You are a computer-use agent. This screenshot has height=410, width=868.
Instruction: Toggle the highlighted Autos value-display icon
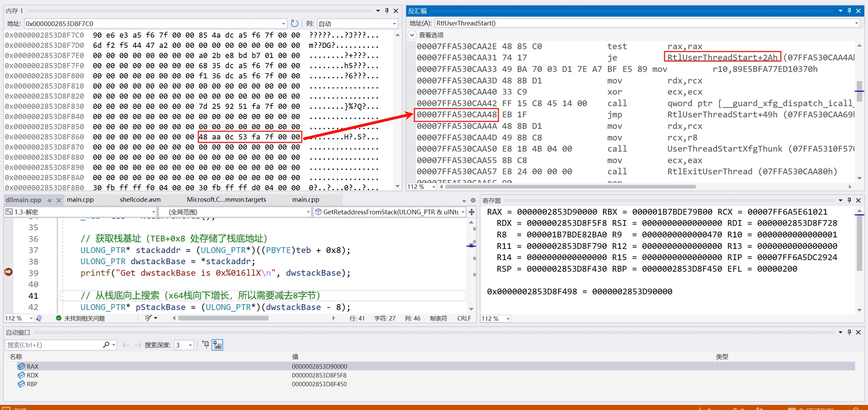point(218,344)
